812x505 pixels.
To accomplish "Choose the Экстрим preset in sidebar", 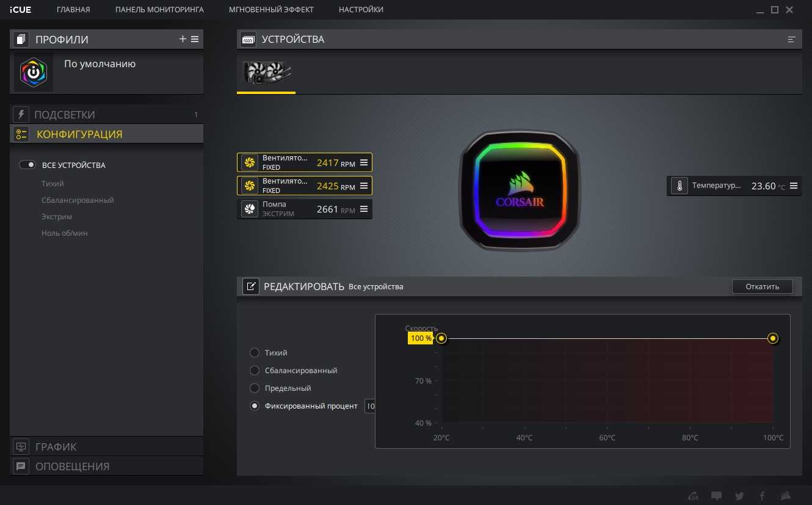I will (57, 217).
